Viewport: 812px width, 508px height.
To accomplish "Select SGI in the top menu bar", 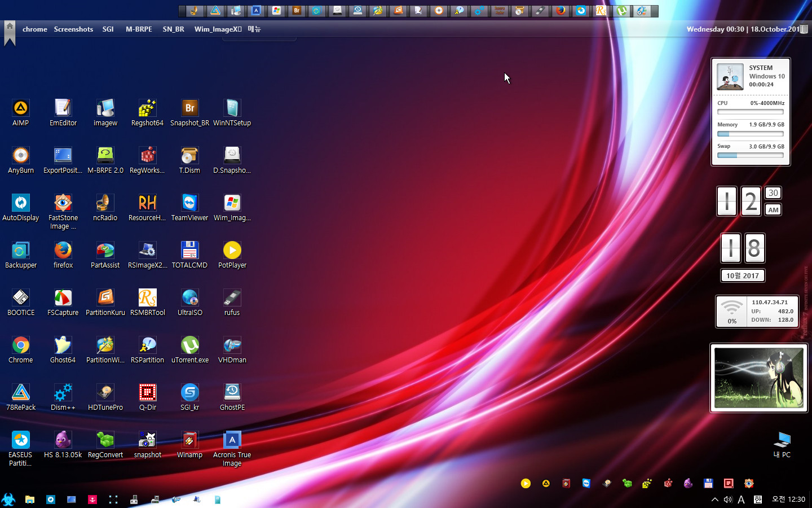I will click(x=108, y=29).
